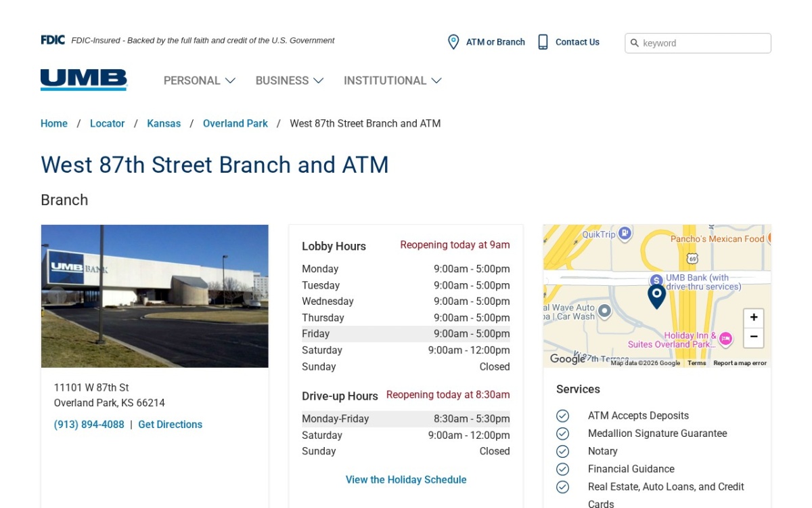Click the map Terms link
Image resolution: width=812 pixels, height=508 pixels.
coord(696,363)
